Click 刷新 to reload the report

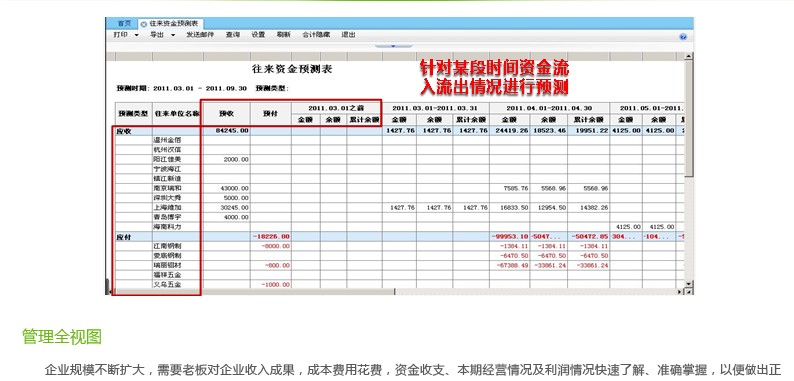[x=284, y=35]
